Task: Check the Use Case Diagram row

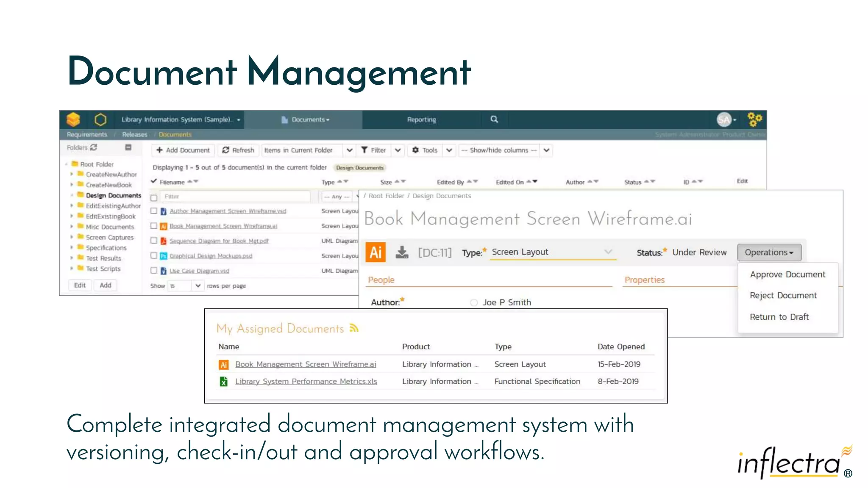Action: (x=154, y=270)
